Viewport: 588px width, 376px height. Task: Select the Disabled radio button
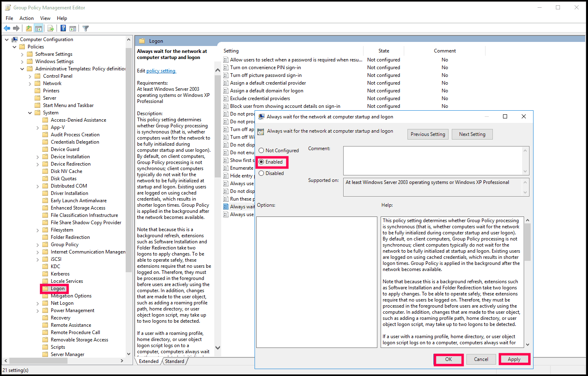261,173
